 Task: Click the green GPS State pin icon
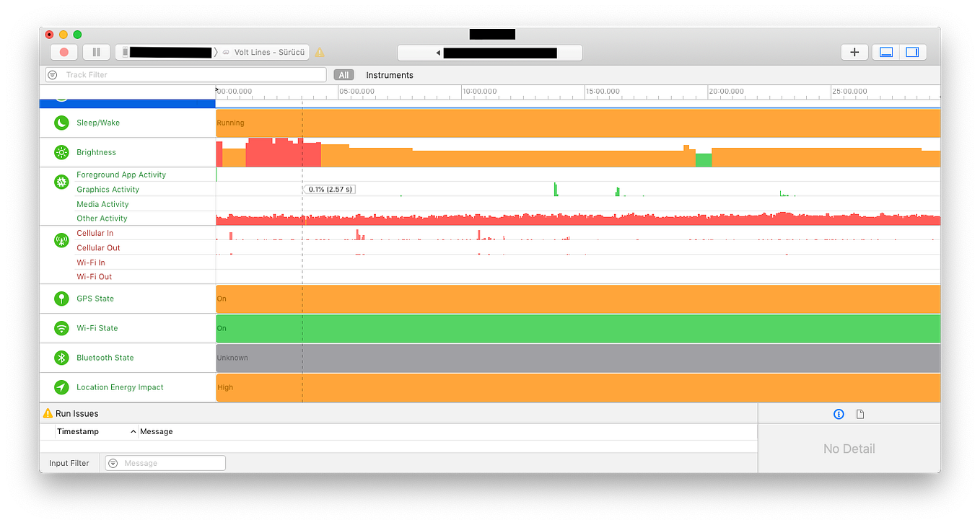pyautogui.click(x=61, y=298)
